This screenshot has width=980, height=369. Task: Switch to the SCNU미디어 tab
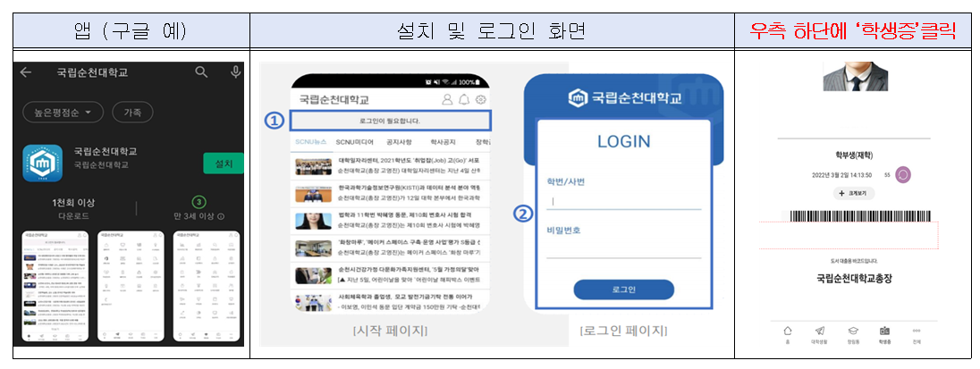(x=354, y=142)
